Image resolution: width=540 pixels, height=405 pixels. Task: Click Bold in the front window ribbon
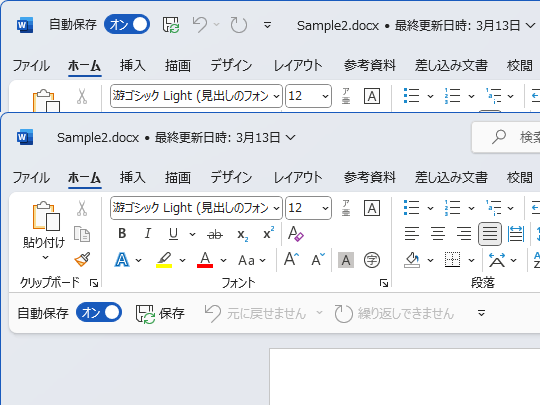coord(122,234)
